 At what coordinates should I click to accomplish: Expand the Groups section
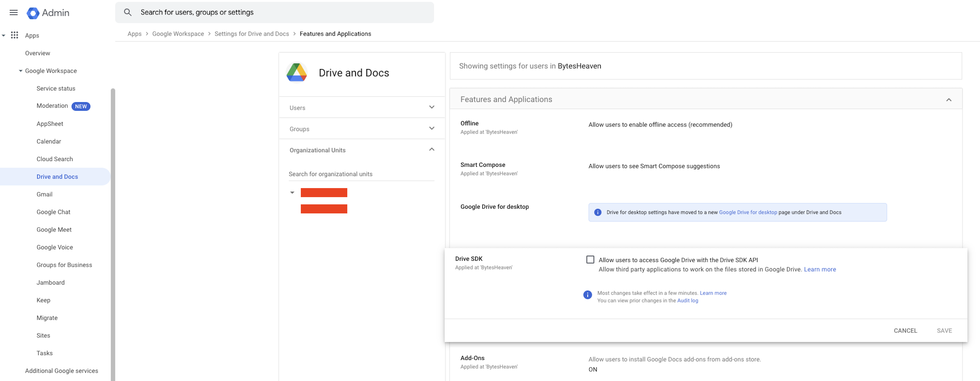(362, 129)
